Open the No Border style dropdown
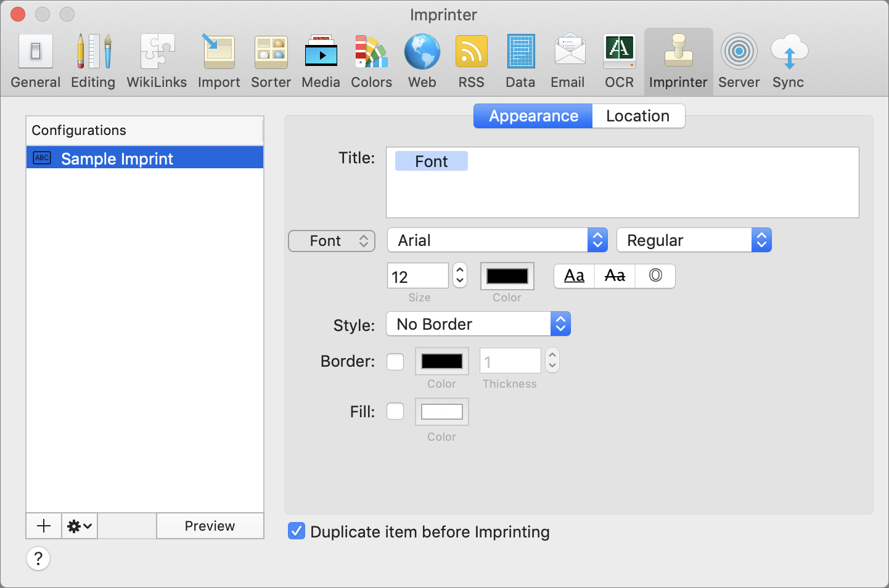This screenshot has height=588, width=889. pos(478,324)
